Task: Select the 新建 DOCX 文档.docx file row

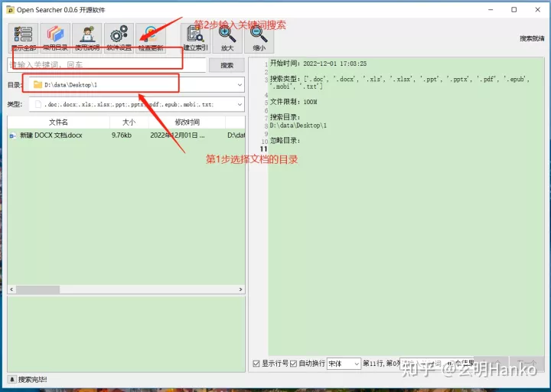Action: [126, 136]
